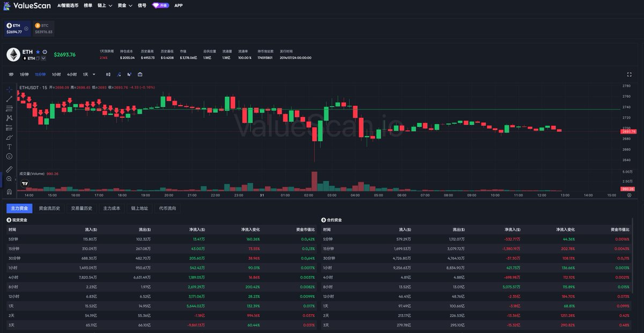644x333 pixels.
Task: Click the compare symbols icon in chart toolbar
Action: pos(129,74)
